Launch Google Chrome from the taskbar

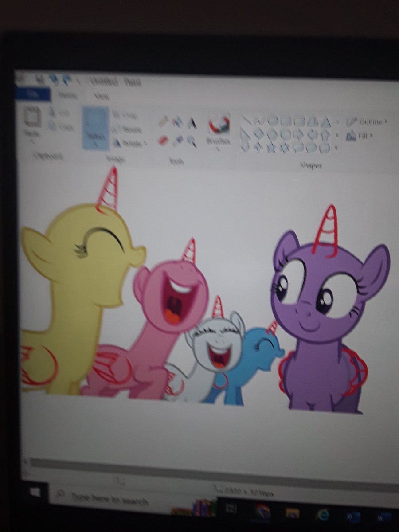[262, 511]
